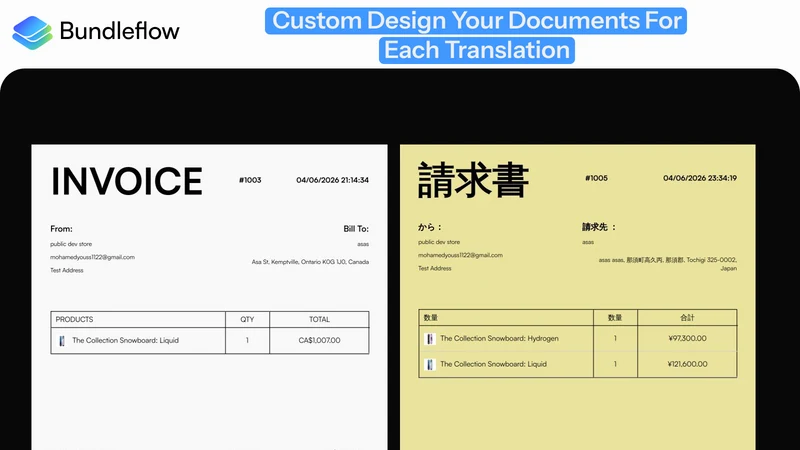Click the Hydrogen snowboard thumbnail
Screen dimensions: 800x450
(430, 339)
